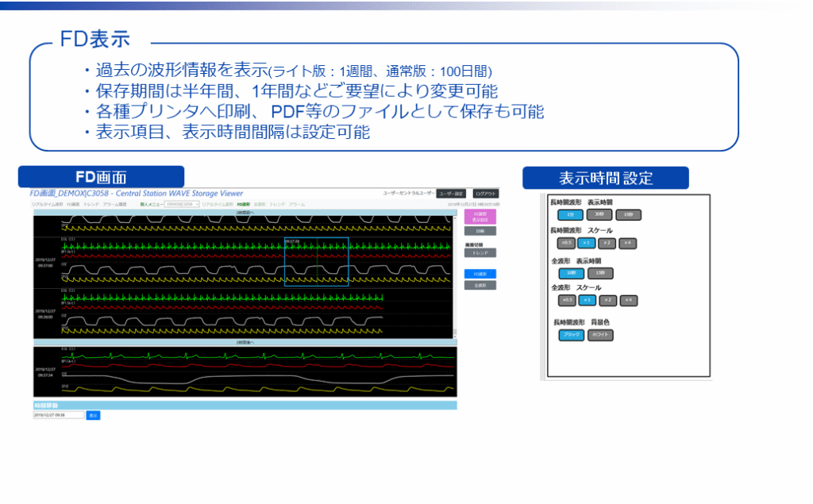Image resolution: width=813 pixels, height=504 pixels.
Task: Click the pink FD波形 display settings button
Action: (x=480, y=217)
